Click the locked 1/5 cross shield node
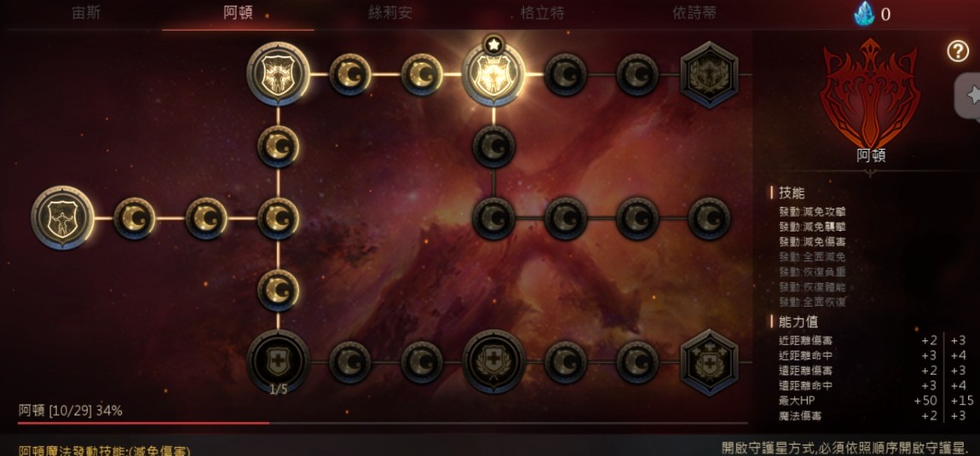This screenshot has width=980, height=456. point(278,361)
